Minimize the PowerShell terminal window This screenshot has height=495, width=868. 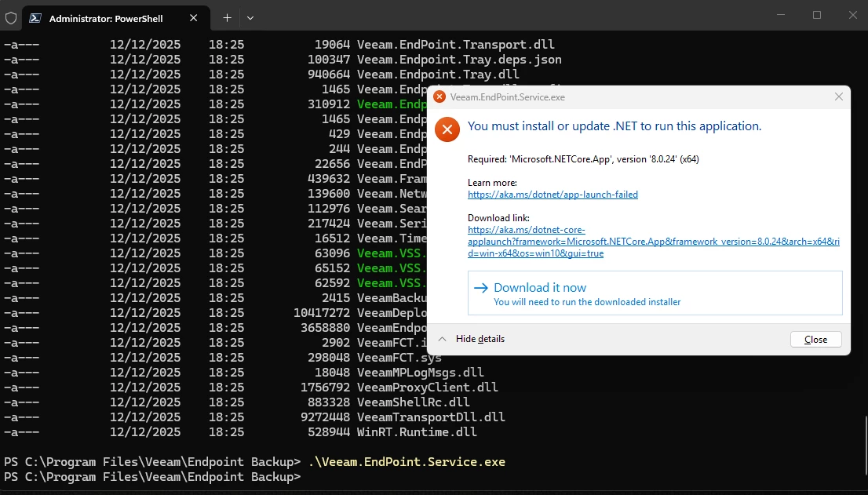780,16
